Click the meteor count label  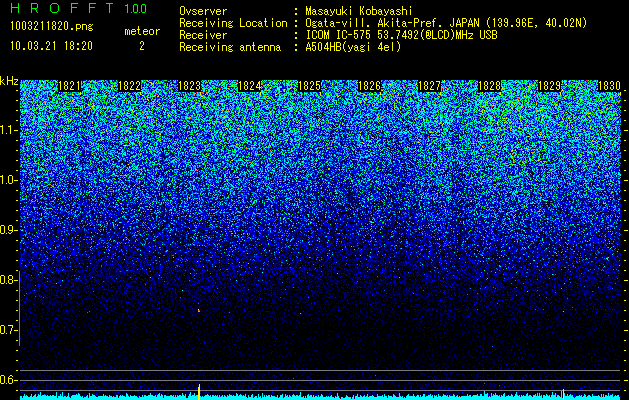coord(142,31)
